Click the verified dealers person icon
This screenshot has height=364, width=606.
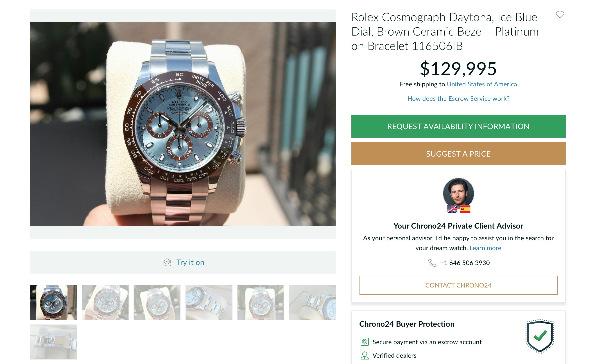[x=364, y=355]
